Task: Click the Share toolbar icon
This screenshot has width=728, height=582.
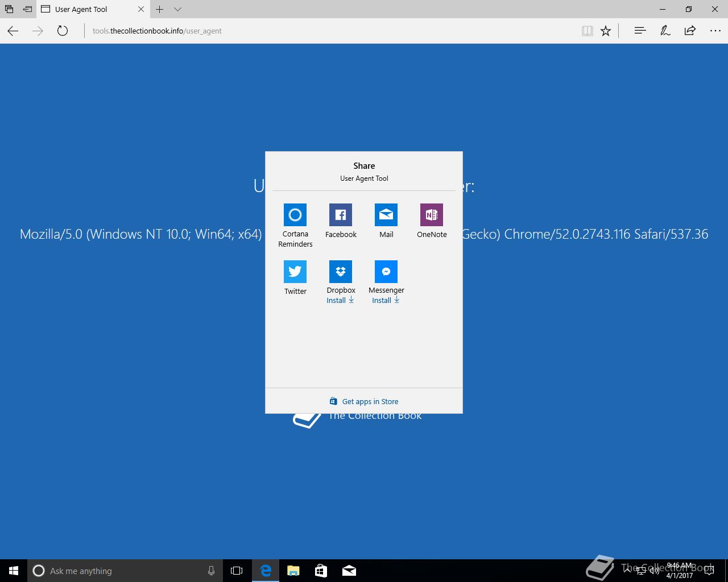Action: (x=690, y=31)
